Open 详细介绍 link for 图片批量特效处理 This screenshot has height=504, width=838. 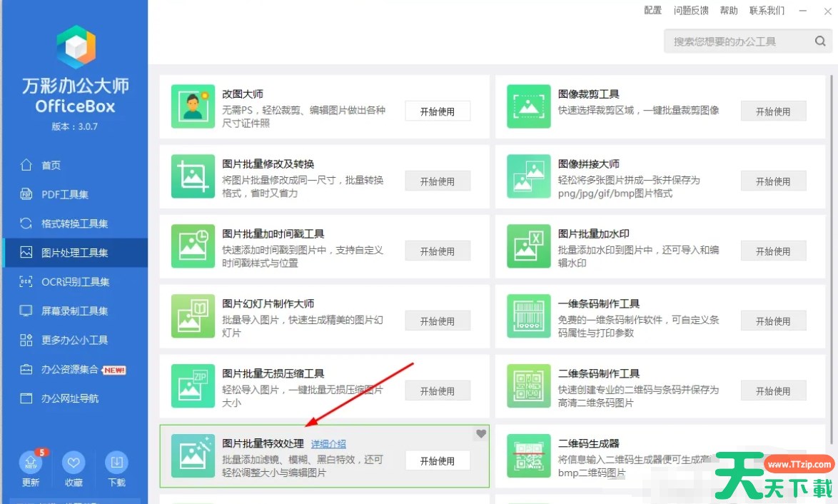coord(328,443)
